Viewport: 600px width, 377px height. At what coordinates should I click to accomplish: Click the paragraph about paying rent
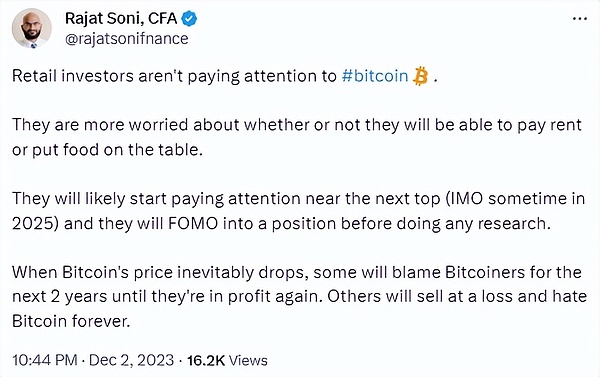tap(297, 137)
